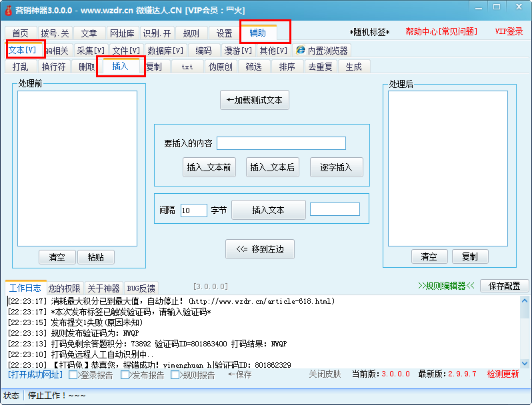Open the >>规则编辑器<< link
This screenshot has height=405, width=532.
446,286
